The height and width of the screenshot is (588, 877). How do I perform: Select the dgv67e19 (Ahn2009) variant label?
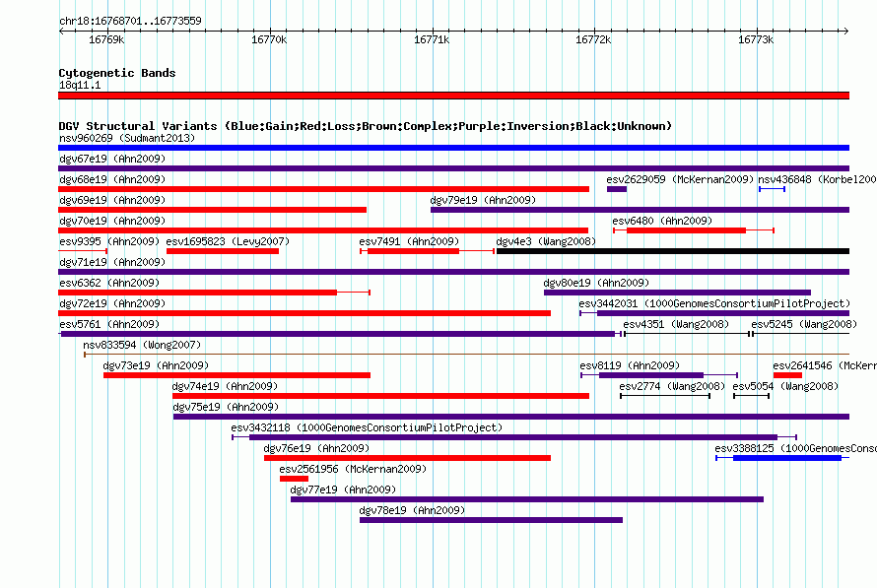point(112,159)
